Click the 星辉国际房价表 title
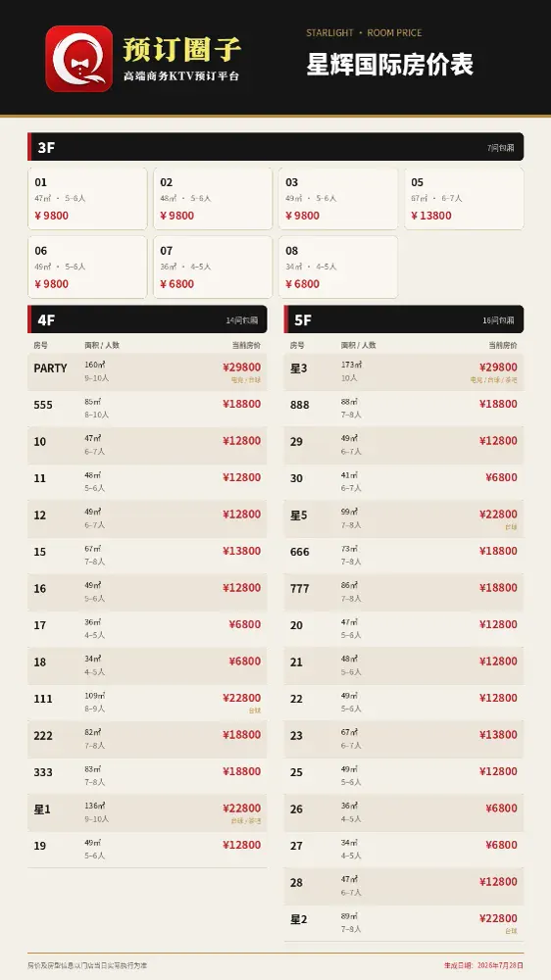Viewport: 551px width, 980px height. click(x=389, y=65)
